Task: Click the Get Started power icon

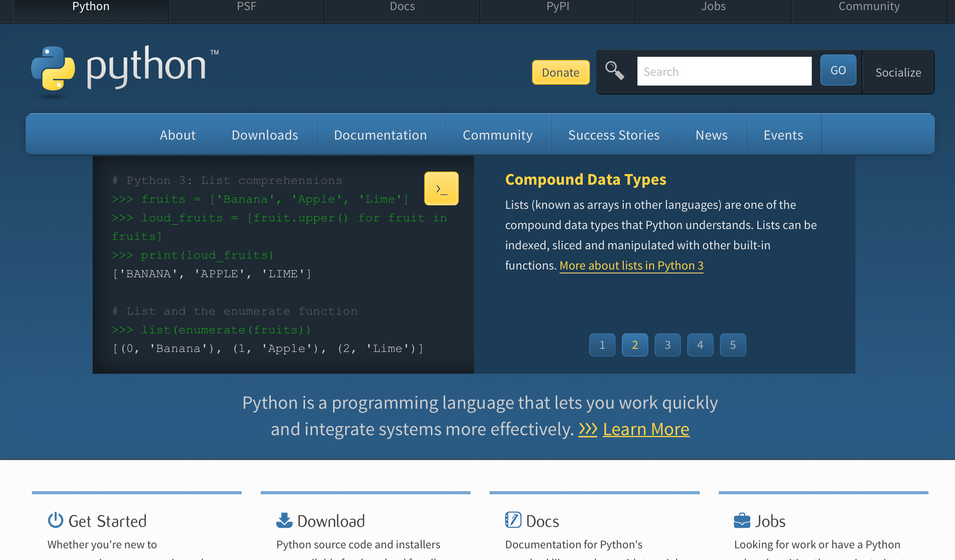Action: (x=55, y=520)
